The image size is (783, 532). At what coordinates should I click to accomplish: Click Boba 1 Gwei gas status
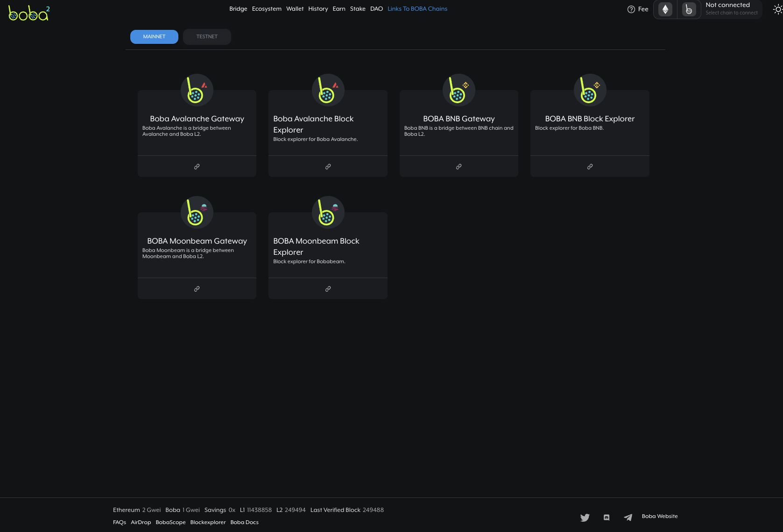click(x=183, y=510)
